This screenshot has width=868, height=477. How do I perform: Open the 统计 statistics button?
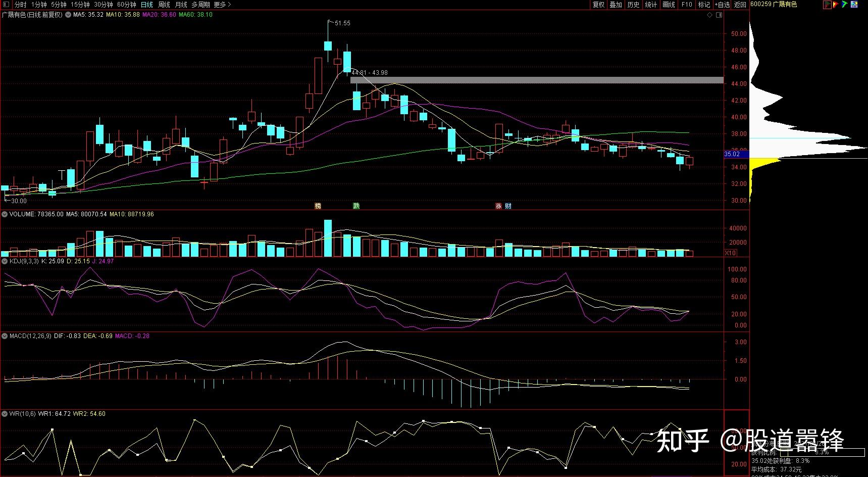(x=651, y=5)
